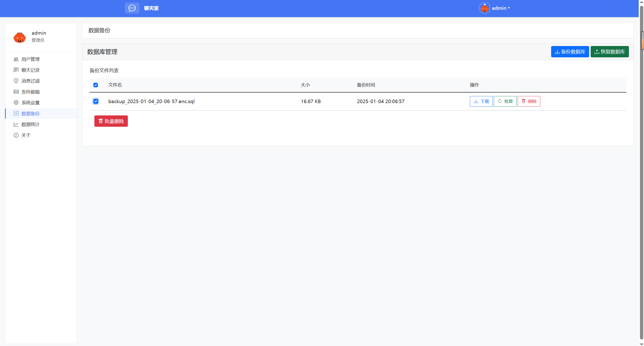Click the chat bubble icon in header
The width and height of the screenshot is (644, 346).
point(132,8)
